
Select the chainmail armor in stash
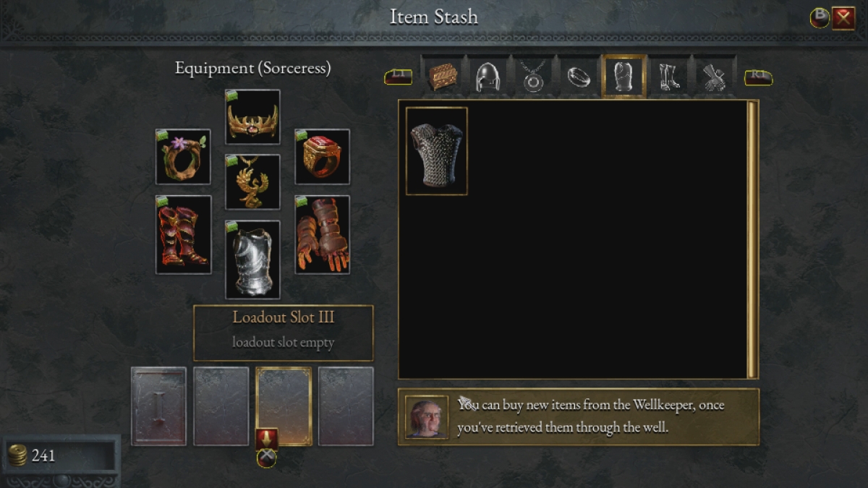tap(436, 151)
